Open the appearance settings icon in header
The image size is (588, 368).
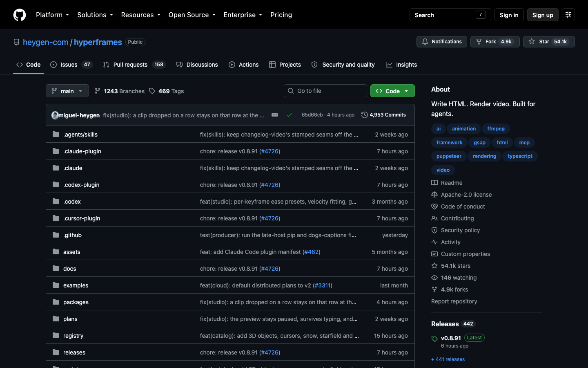(x=568, y=15)
